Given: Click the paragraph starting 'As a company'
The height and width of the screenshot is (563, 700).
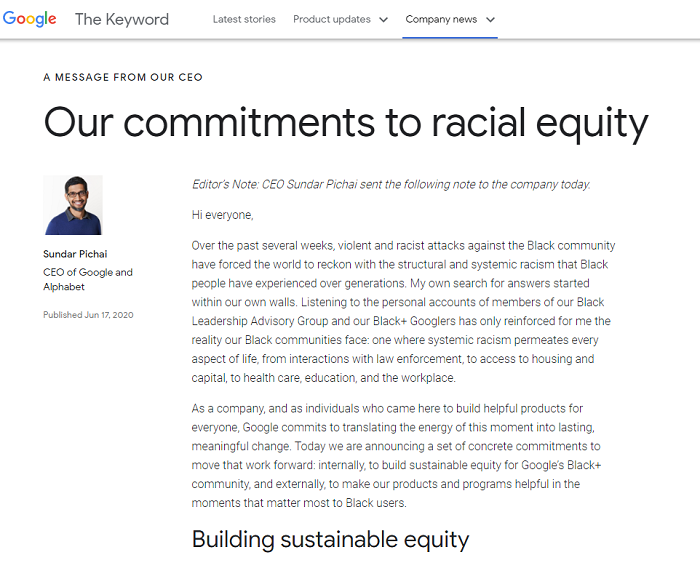Looking at the screenshot, I should point(400,456).
